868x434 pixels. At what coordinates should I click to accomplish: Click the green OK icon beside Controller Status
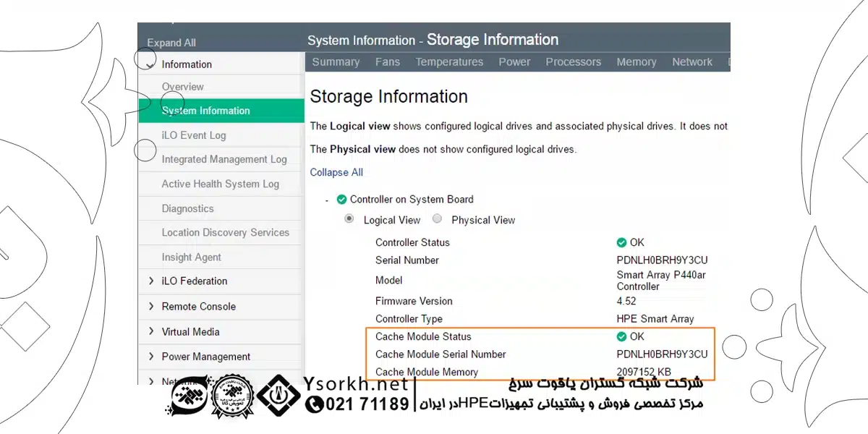[621, 242]
